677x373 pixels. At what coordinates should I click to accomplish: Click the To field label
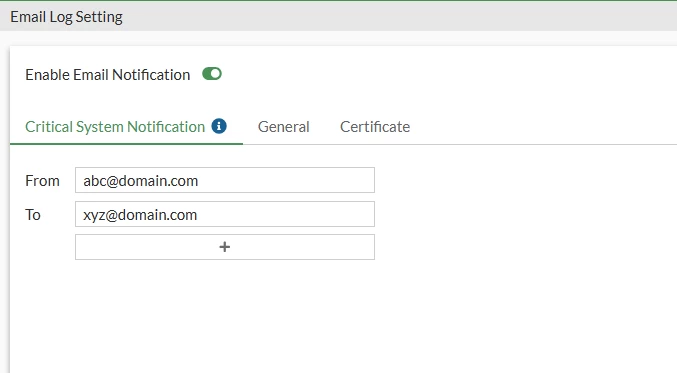point(33,215)
